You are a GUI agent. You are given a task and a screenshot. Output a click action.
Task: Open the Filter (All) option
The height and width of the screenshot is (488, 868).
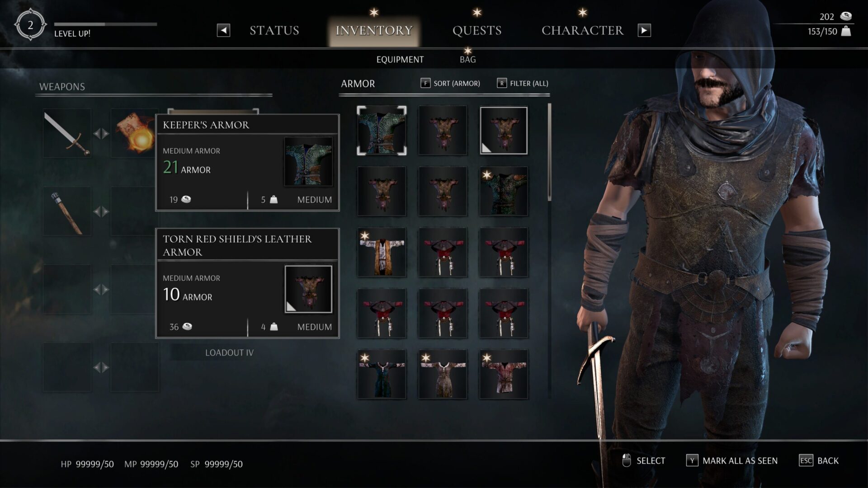point(523,83)
